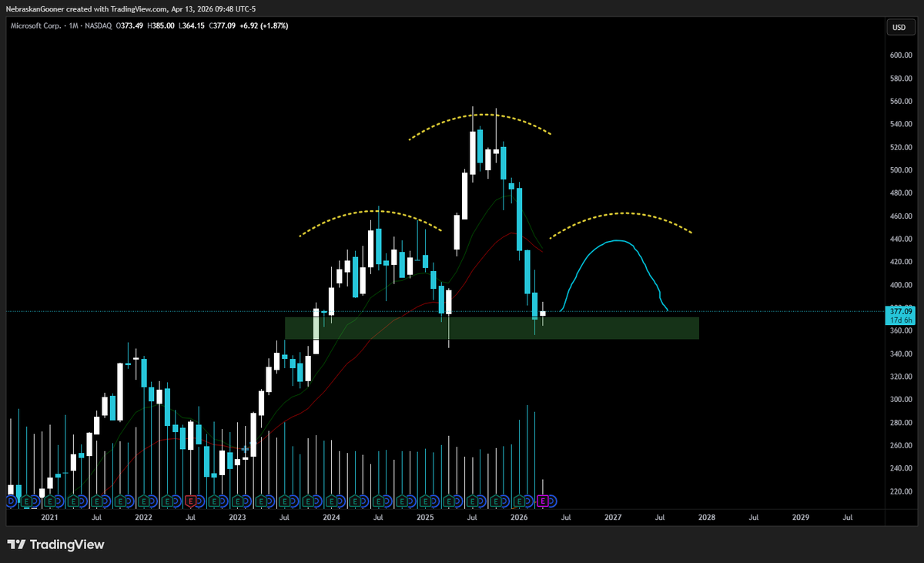The image size is (924, 563).
Task: Click the 2028 label on the time axis
Action: coord(707,518)
